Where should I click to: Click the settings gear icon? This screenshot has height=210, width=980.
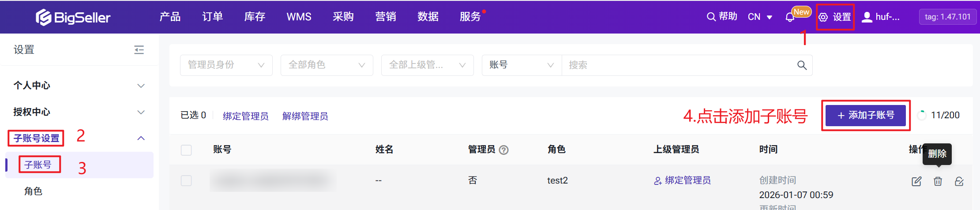(x=823, y=17)
